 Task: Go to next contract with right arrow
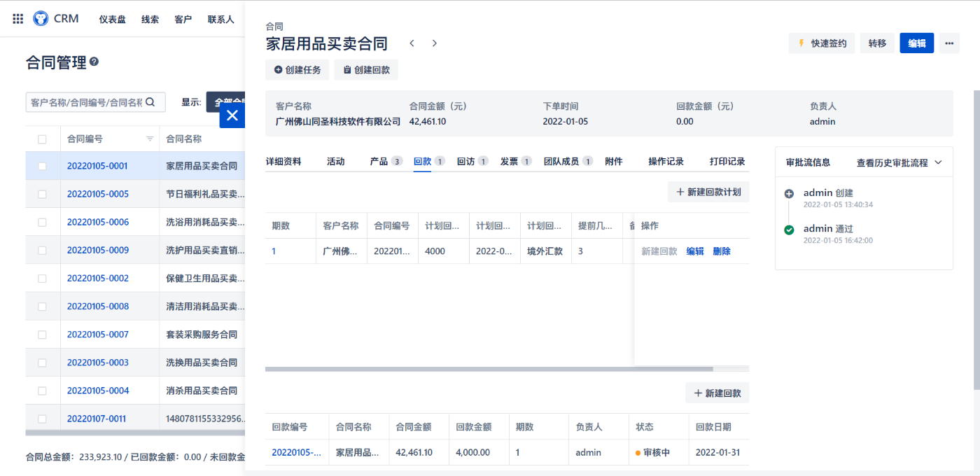click(x=435, y=43)
